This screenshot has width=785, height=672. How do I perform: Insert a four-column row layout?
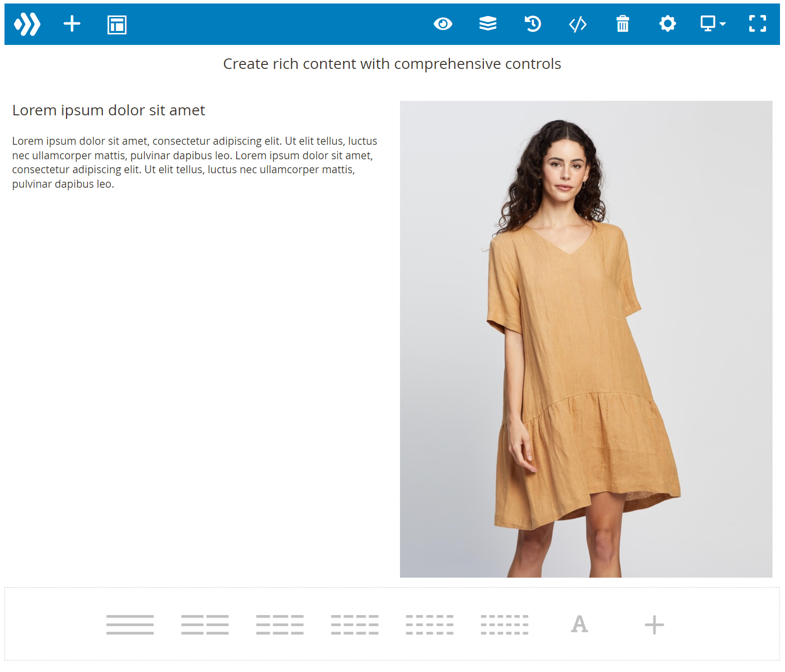(x=355, y=625)
